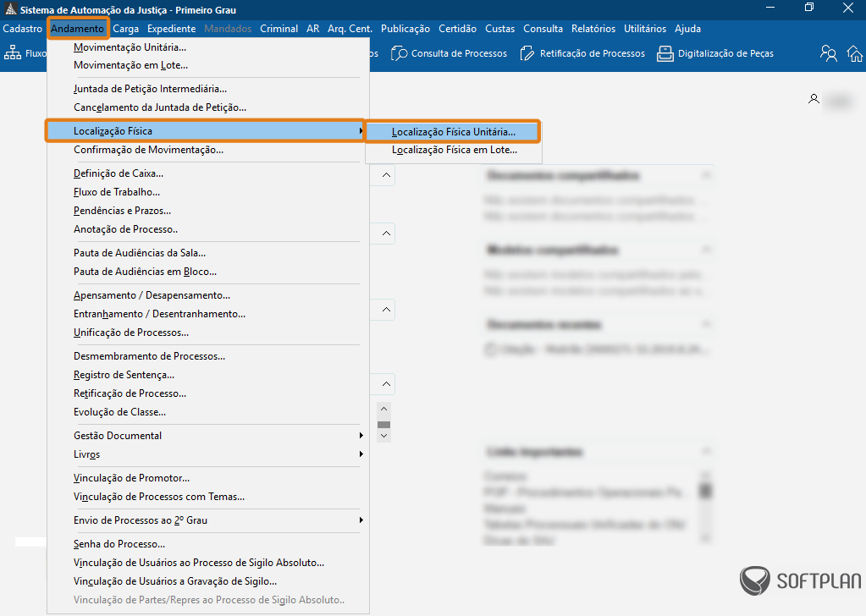Select Anotação de Processo

point(208,229)
